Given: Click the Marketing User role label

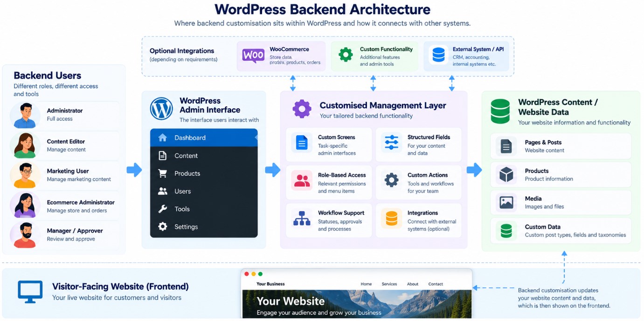Looking at the screenshot, I should click(68, 171).
